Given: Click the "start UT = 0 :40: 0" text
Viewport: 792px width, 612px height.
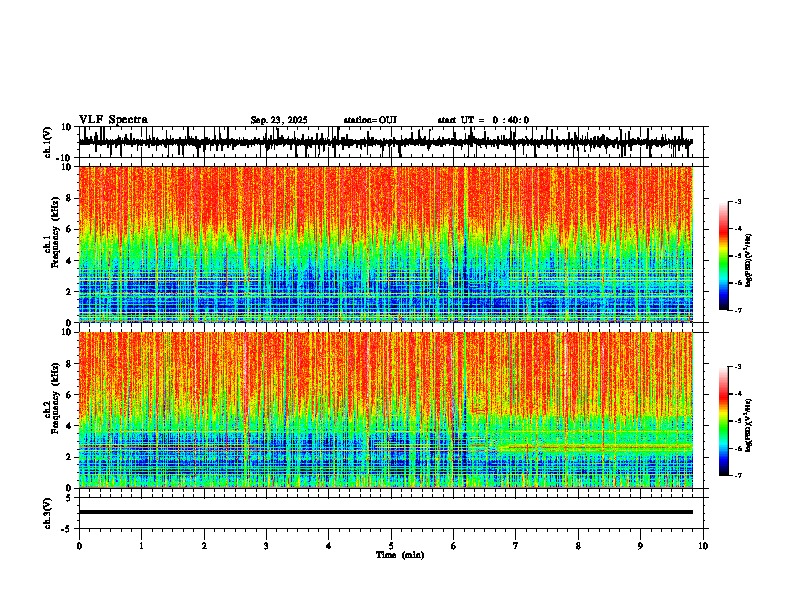Looking at the screenshot, I should pyautogui.click(x=483, y=120).
